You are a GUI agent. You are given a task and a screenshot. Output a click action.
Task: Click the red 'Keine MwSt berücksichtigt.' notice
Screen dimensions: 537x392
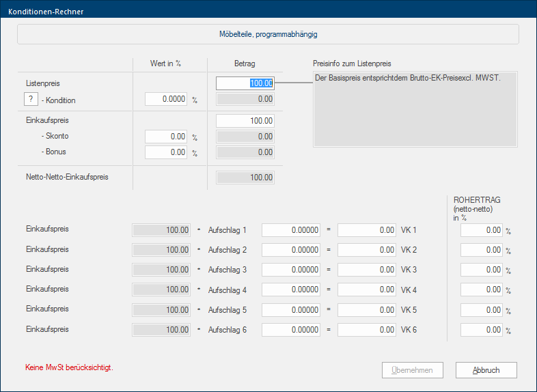pyautogui.click(x=69, y=367)
